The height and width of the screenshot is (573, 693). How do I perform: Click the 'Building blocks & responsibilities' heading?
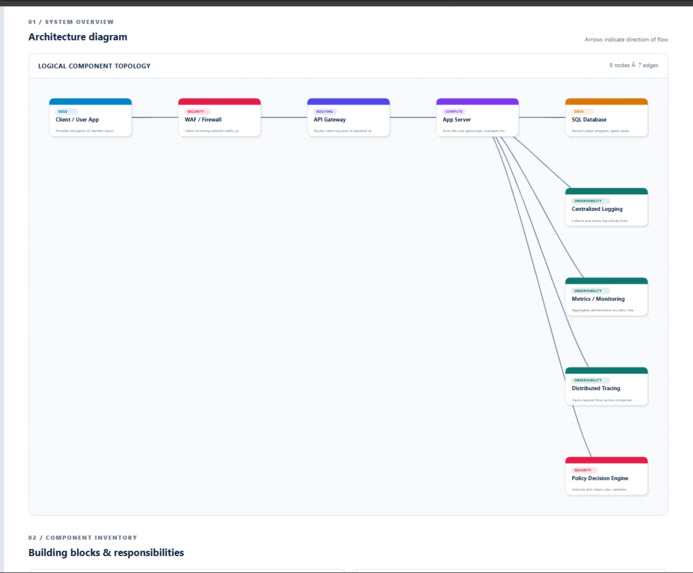coord(106,553)
